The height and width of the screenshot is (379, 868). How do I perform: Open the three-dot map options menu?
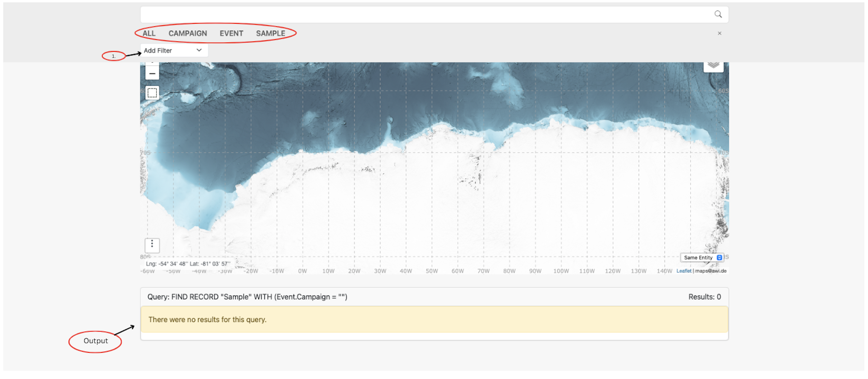click(x=152, y=245)
